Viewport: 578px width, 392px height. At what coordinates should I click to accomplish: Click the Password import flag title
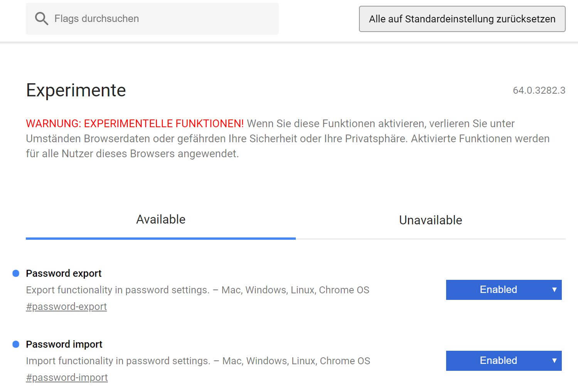[64, 344]
